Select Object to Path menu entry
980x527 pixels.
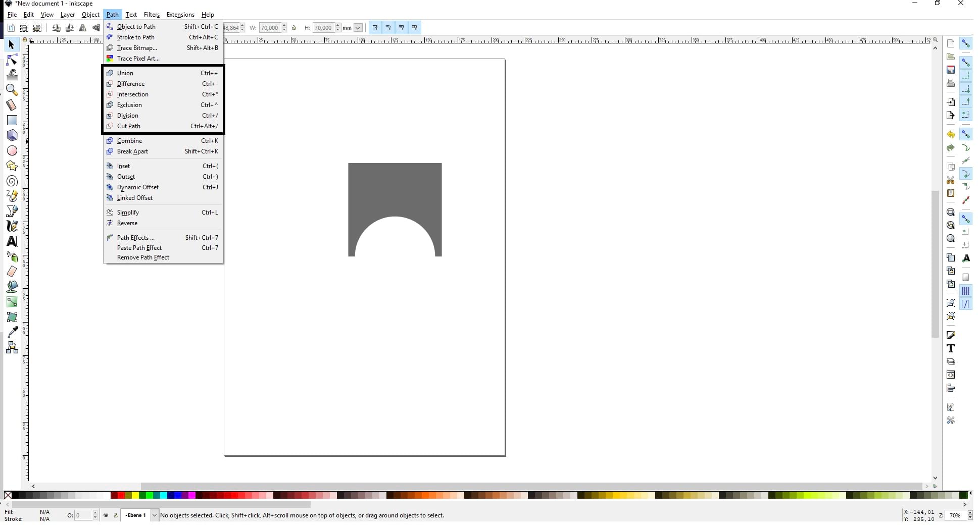(163, 27)
